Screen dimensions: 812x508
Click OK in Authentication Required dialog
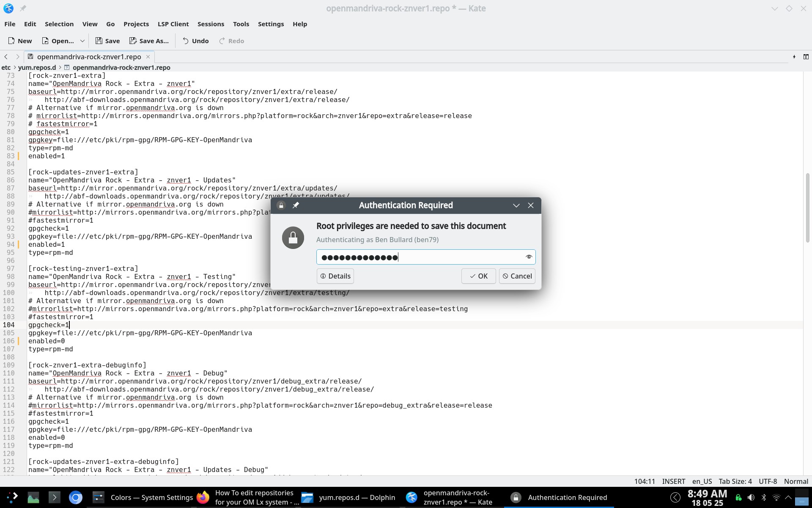(x=478, y=276)
